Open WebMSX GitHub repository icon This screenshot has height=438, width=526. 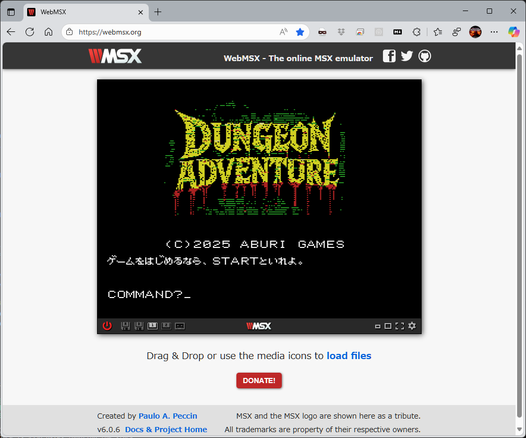(x=424, y=56)
